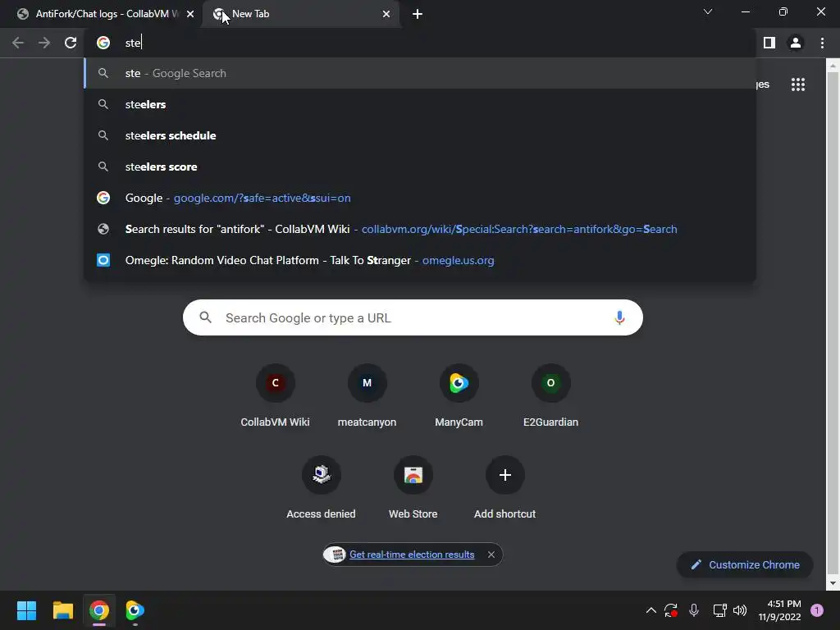Click scrollbar down arrow

click(x=832, y=583)
